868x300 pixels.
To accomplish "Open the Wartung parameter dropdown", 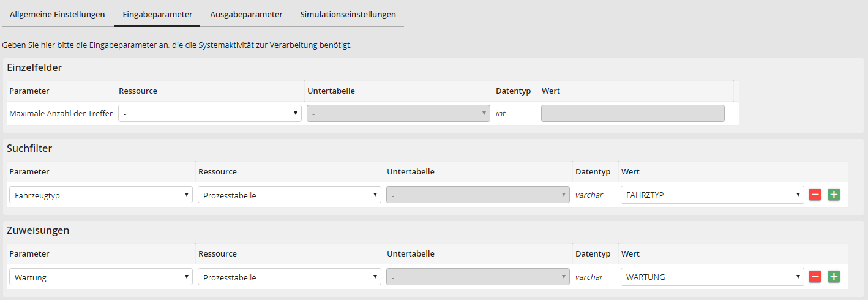I will tap(101, 277).
